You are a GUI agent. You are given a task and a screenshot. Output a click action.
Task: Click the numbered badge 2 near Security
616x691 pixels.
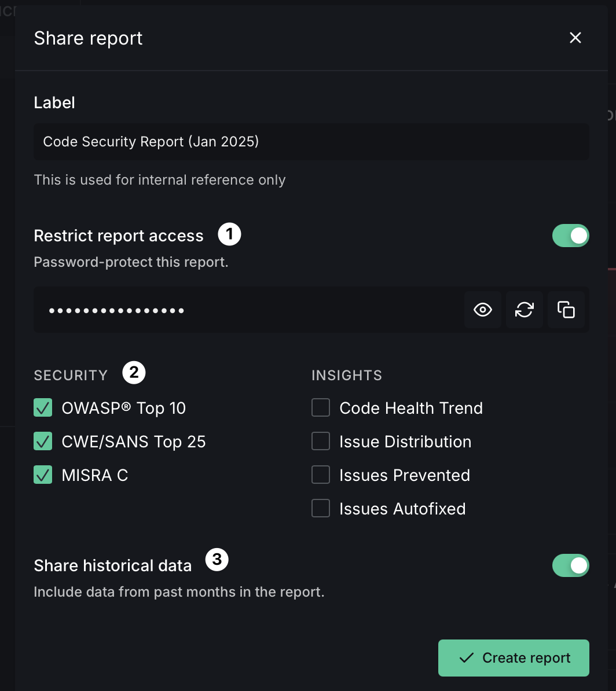[x=134, y=374]
